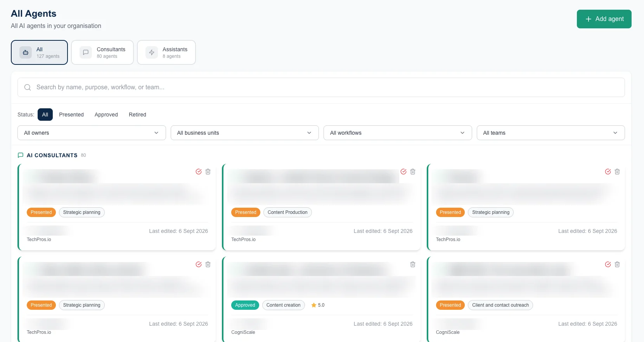Open the All workflows dropdown
This screenshot has height=342, width=644.
[x=398, y=133]
